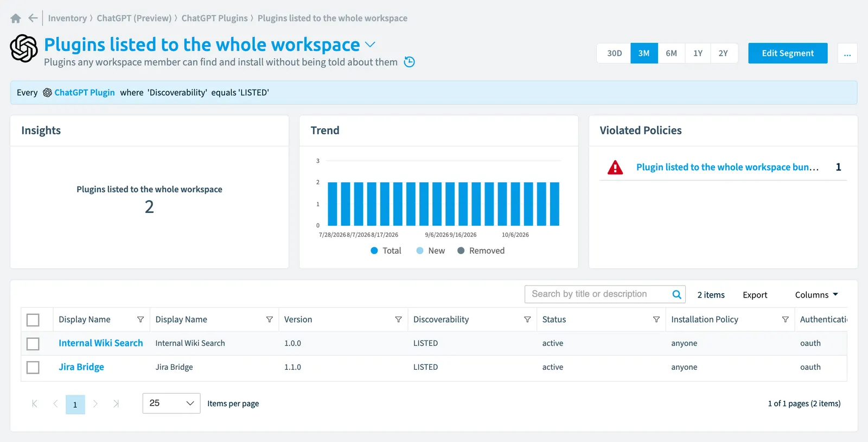Screen dimensions: 868x442
Task: Check the Jira Bridge row checkbox
Action: [x=33, y=368]
